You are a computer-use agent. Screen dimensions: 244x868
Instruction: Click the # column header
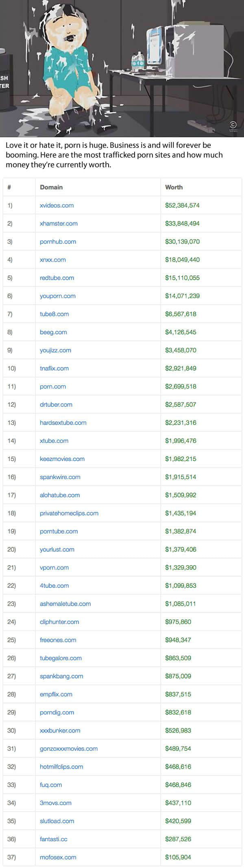pos(9,187)
